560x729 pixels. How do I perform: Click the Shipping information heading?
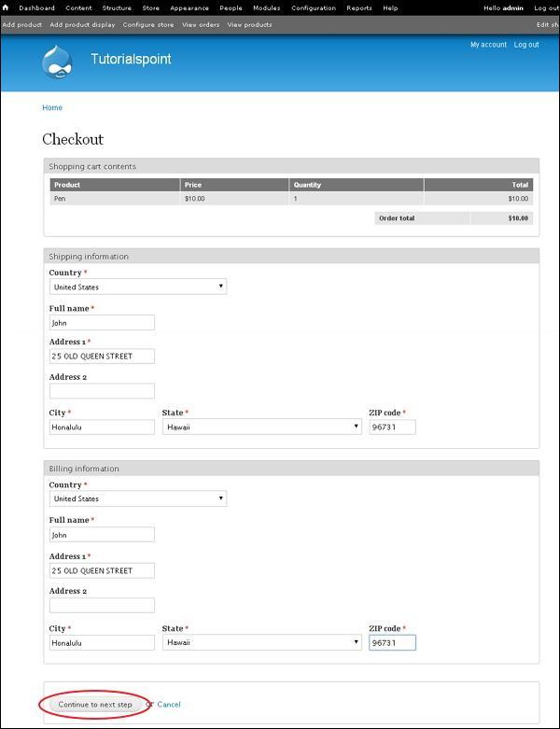pyautogui.click(x=89, y=257)
